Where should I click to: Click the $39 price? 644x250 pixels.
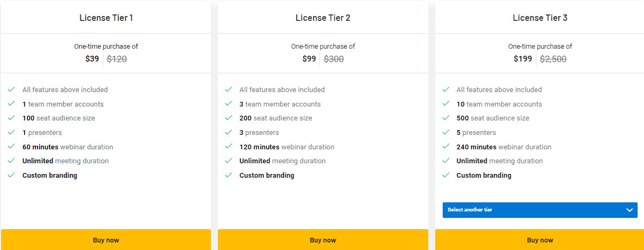coord(92,59)
